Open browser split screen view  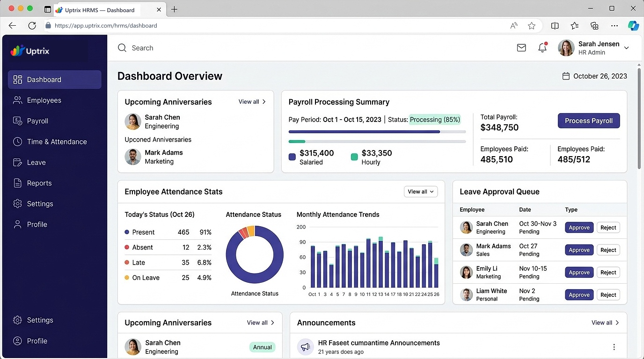[555, 26]
